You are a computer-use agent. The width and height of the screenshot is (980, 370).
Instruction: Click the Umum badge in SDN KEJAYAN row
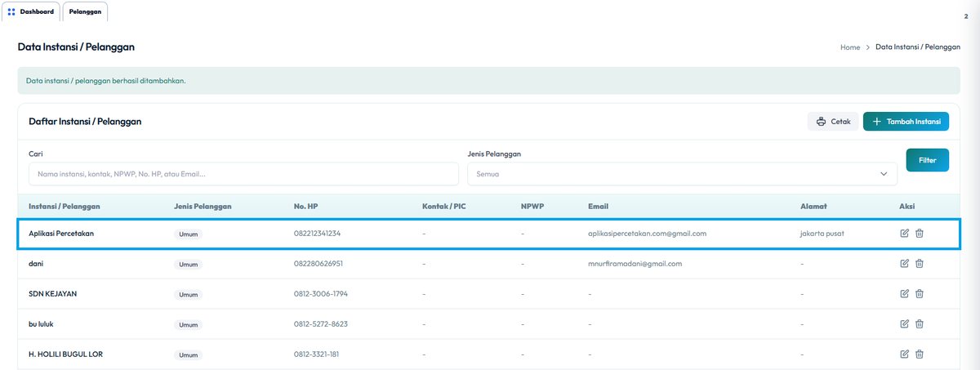189,295
